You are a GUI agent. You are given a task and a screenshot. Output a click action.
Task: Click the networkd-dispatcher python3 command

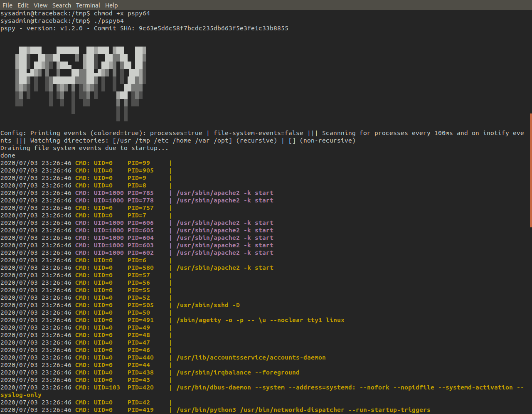[x=303, y=410]
